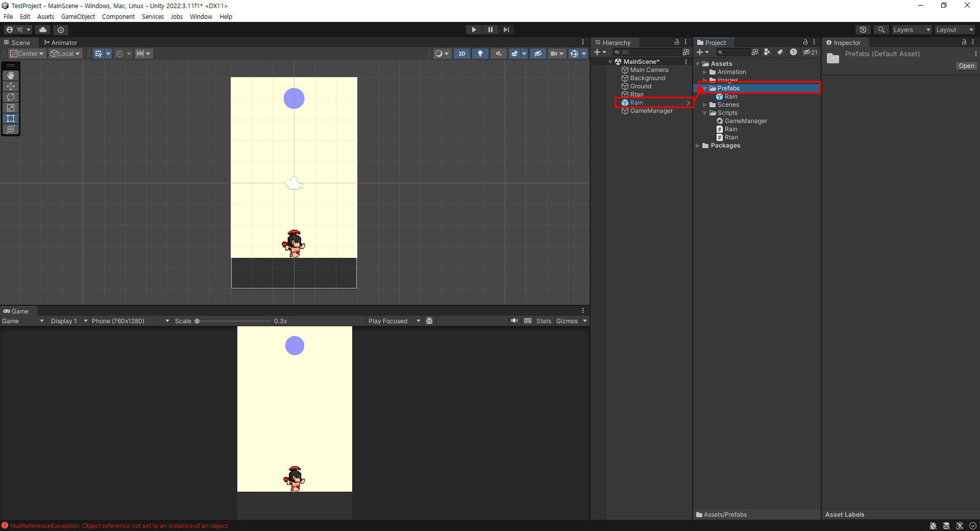Viewport: 980px width, 531px height.
Task: Click Project search-by-log-type icon
Action: point(793,52)
